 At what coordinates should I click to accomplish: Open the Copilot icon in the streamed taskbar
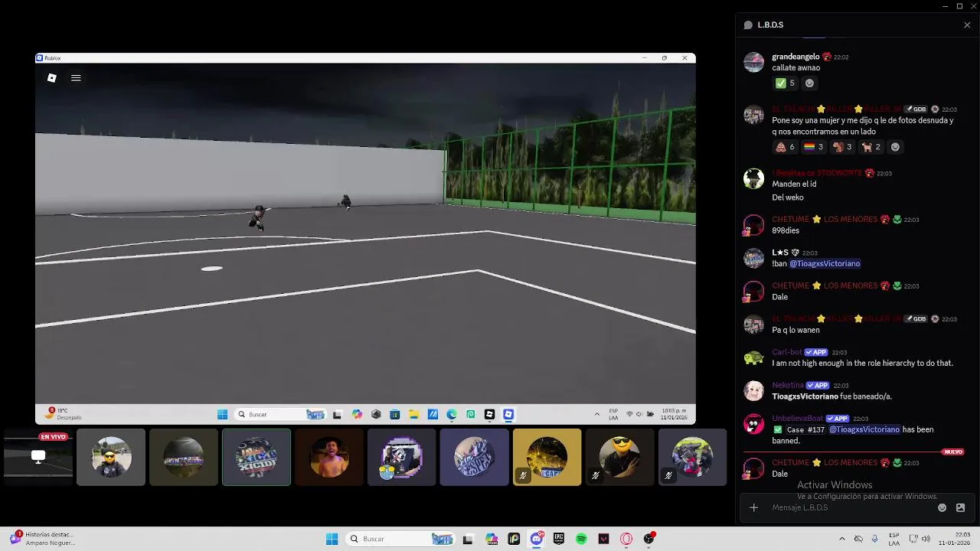[x=357, y=414]
